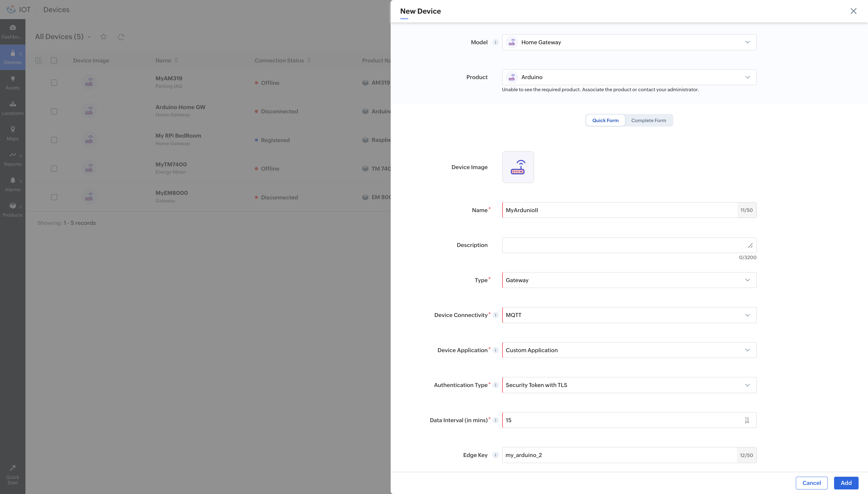Viewport: 868px width, 494px height.
Task: Open the Type dropdown set to Gateway
Action: pyautogui.click(x=629, y=280)
